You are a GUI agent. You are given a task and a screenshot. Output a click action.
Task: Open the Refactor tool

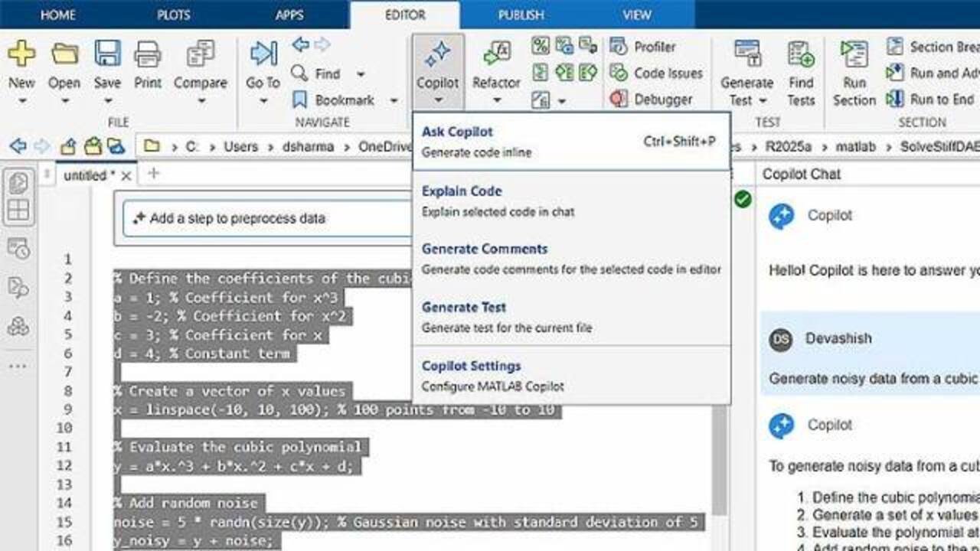(496, 55)
